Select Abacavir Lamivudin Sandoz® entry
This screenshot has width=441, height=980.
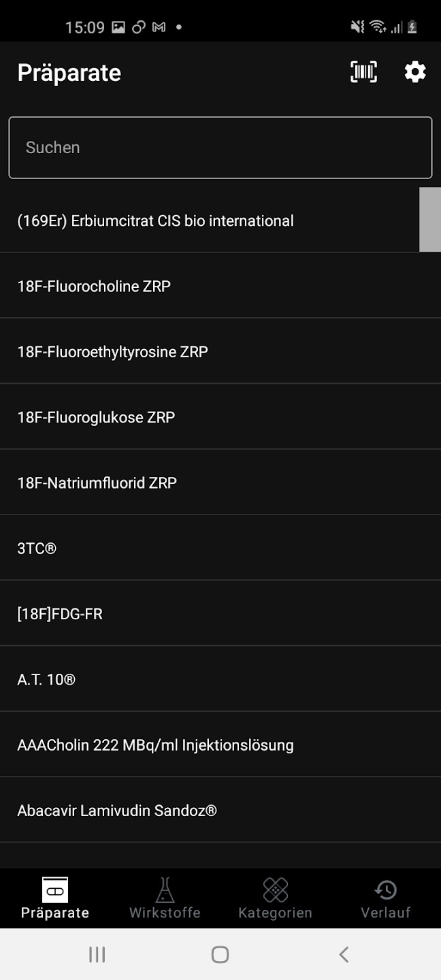(204, 811)
